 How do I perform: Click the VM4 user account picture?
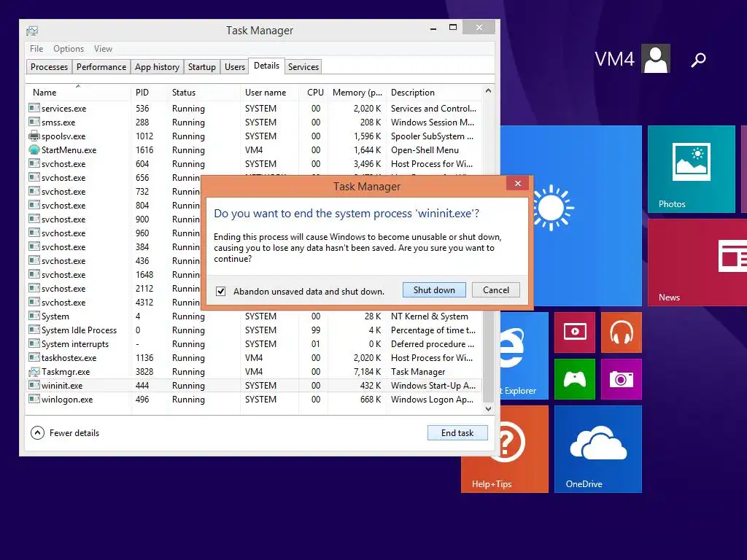click(656, 58)
